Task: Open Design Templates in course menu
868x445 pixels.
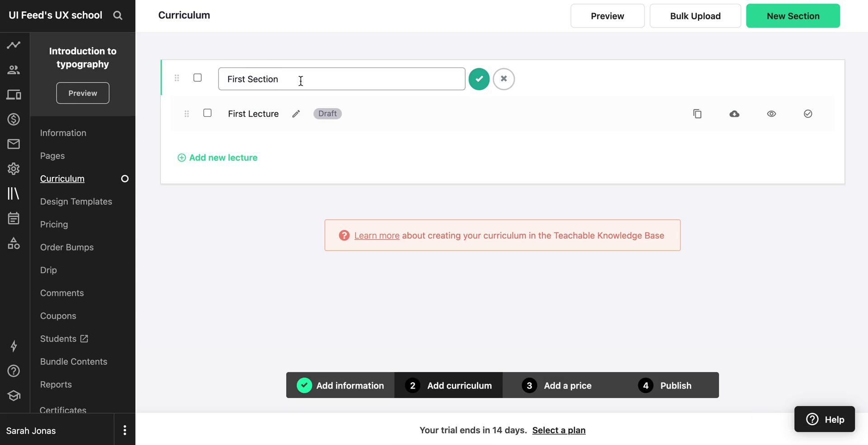Action: [x=76, y=202]
